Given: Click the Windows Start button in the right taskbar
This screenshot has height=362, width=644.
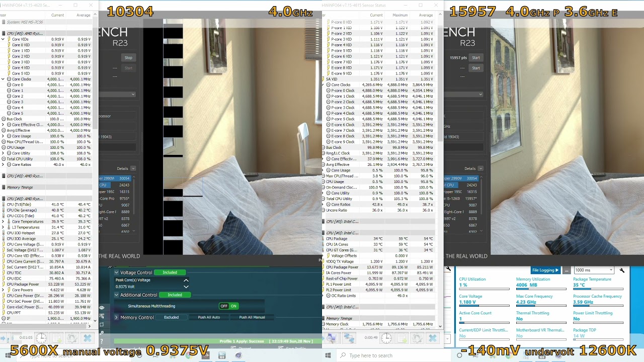Looking at the screenshot, I should (x=328, y=355).
